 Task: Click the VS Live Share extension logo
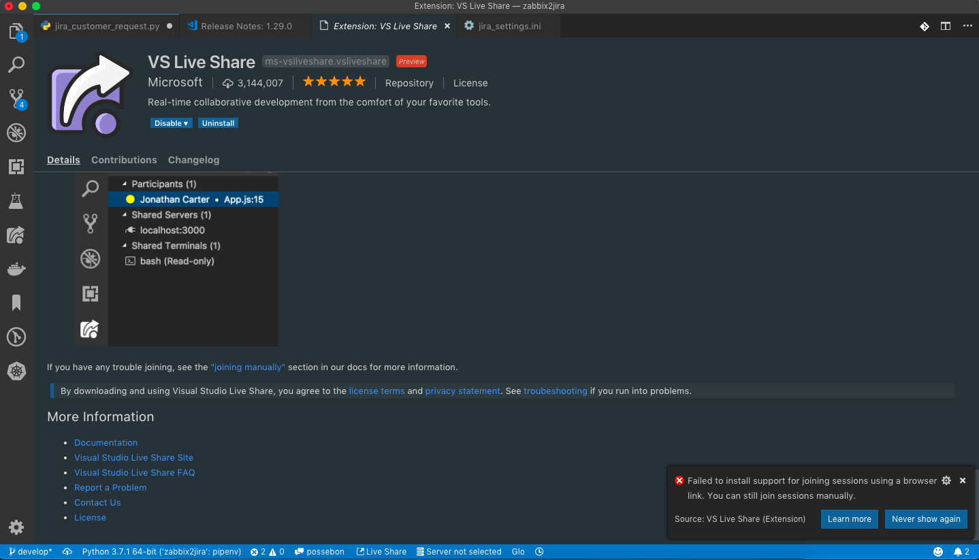91,93
